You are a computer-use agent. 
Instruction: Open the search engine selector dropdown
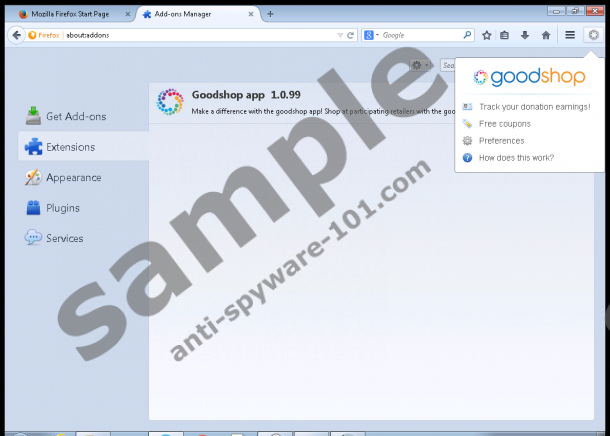(x=370, y=35)
